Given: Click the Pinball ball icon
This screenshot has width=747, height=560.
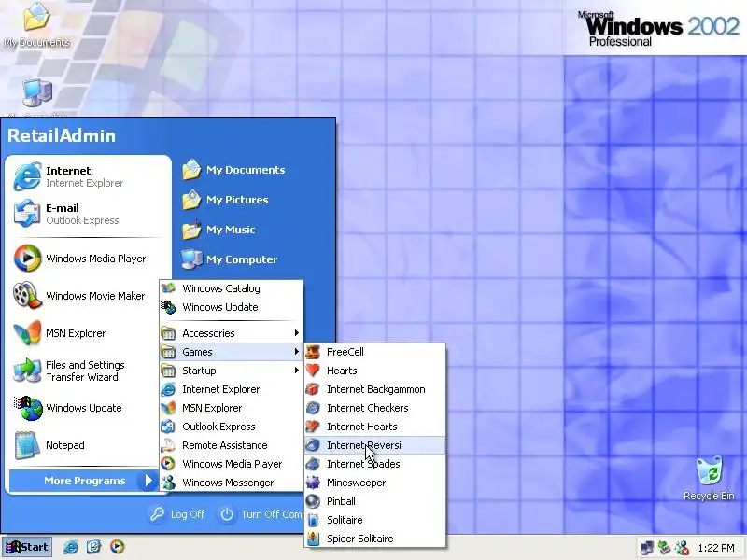Looking at the screenshot, I should tap(313, 501).
